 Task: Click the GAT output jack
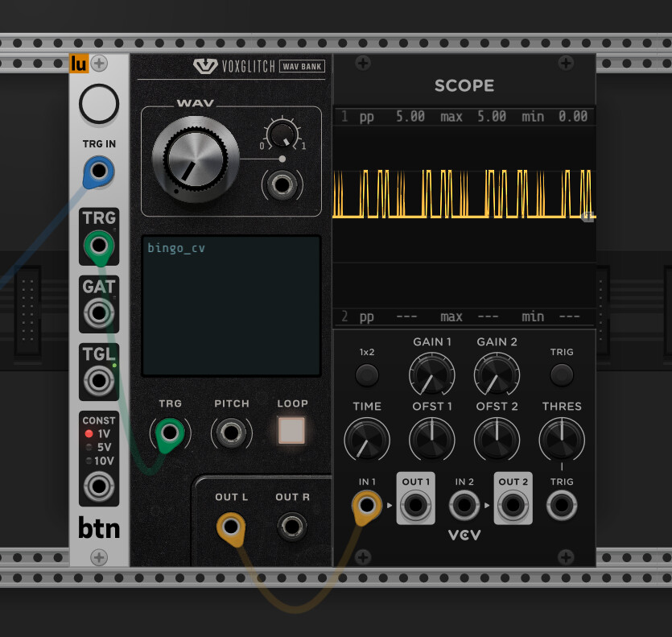[99, 313]
